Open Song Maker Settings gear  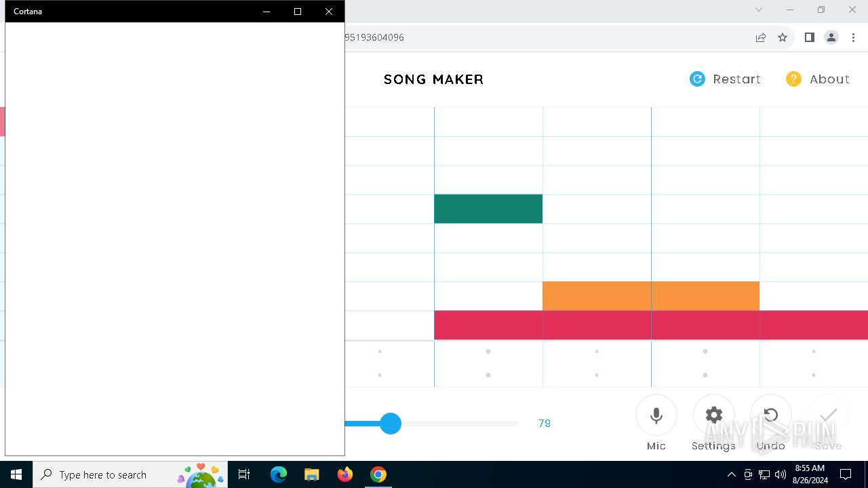714,415
